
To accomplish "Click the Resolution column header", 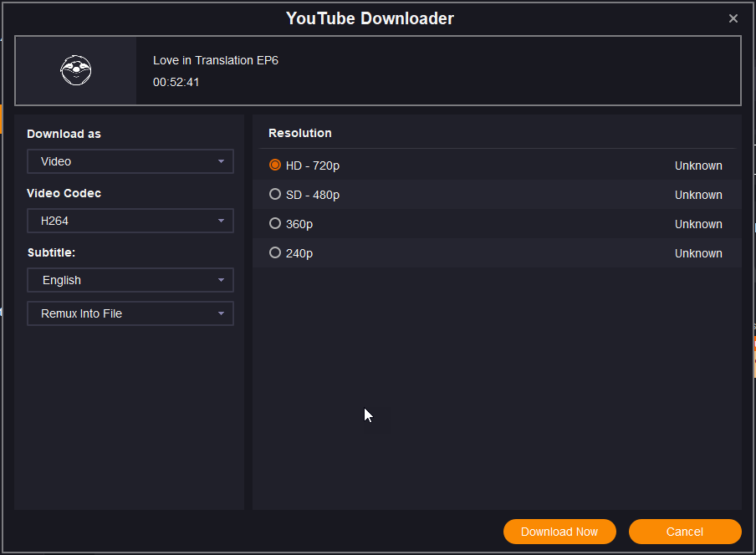I will (299, 133).
